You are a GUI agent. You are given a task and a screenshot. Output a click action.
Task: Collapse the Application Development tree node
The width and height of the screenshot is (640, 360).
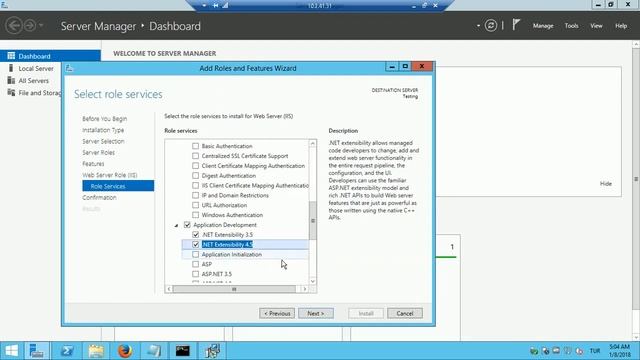click(x=176, y=225)
